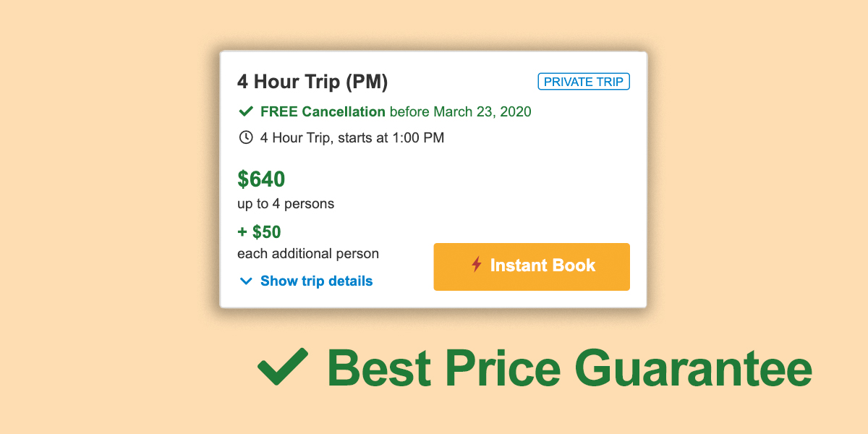This screenshot has width=868, height=434.
Task: Click the 4 Hour Trip (PM) title
Action: (312, 82)
